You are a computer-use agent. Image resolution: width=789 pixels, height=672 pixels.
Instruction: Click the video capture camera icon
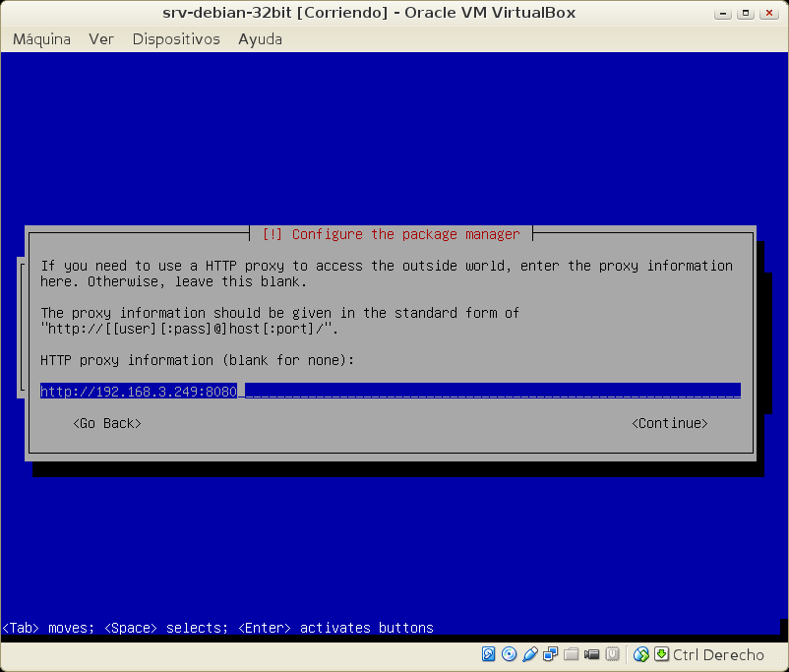coord(592,654)
